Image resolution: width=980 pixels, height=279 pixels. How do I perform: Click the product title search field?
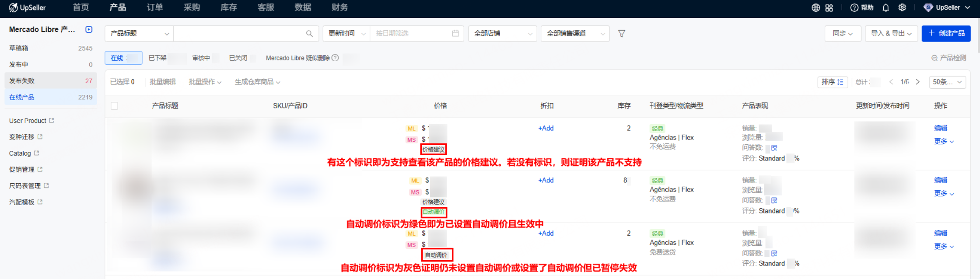238,34
